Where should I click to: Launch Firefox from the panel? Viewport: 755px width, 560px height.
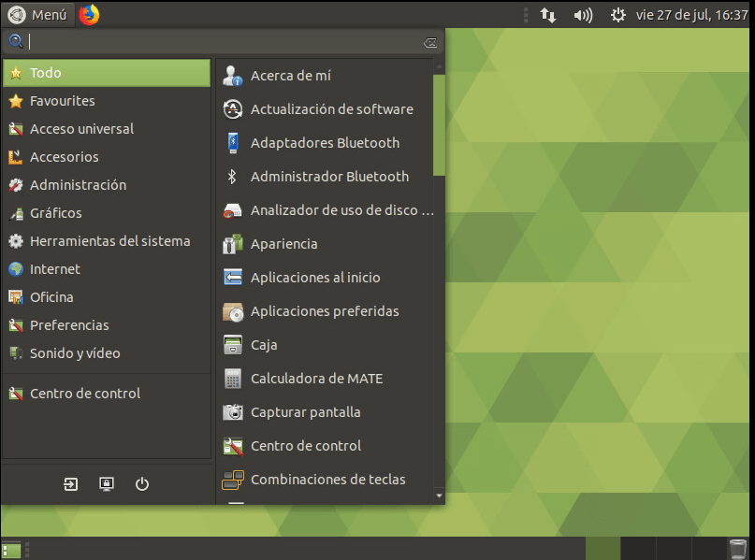(x=91, y=14)
